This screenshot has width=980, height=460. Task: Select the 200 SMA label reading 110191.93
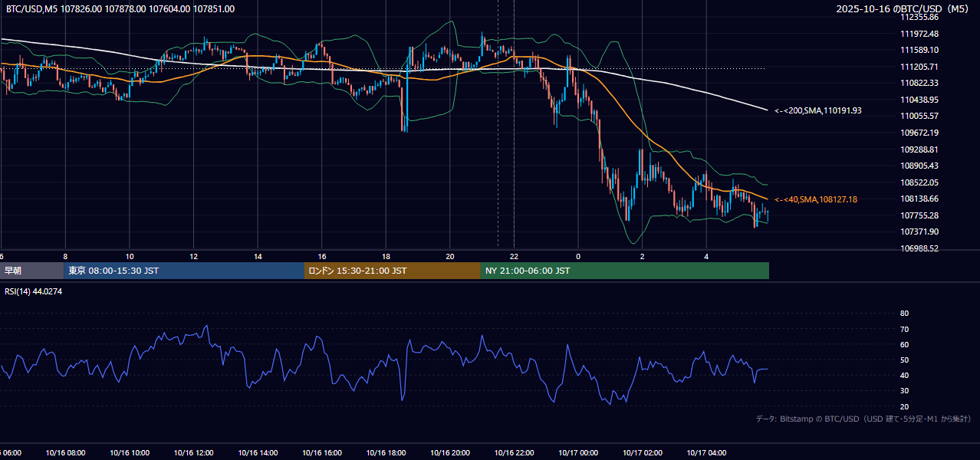[x=818, y=110]
